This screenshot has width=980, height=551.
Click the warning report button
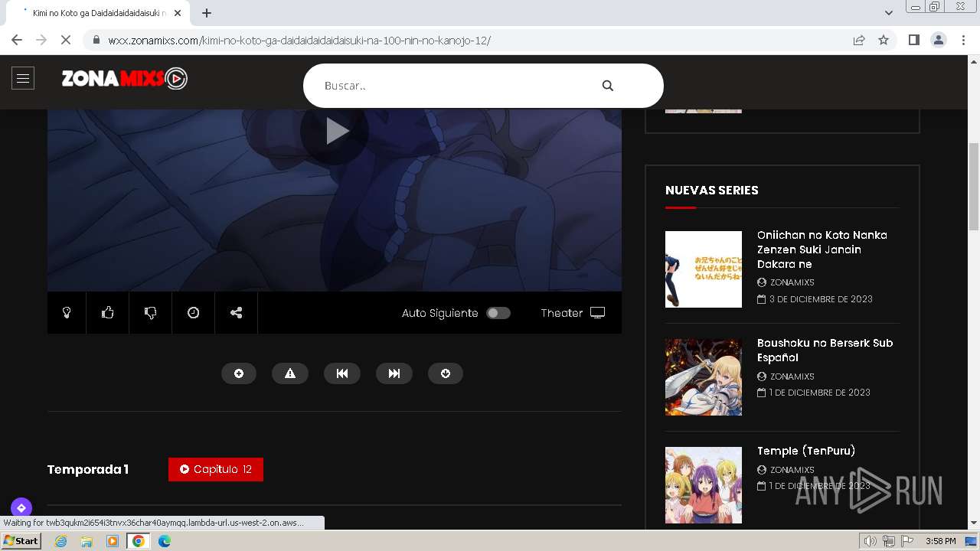pyautogui.click(x=290, y=373)
